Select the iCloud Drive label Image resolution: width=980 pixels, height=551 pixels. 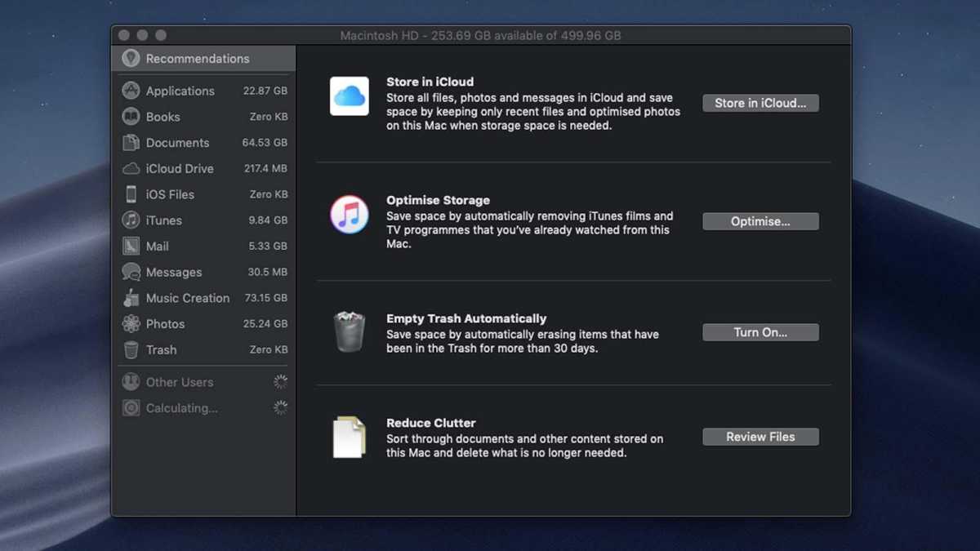click(x=180, y=169)
